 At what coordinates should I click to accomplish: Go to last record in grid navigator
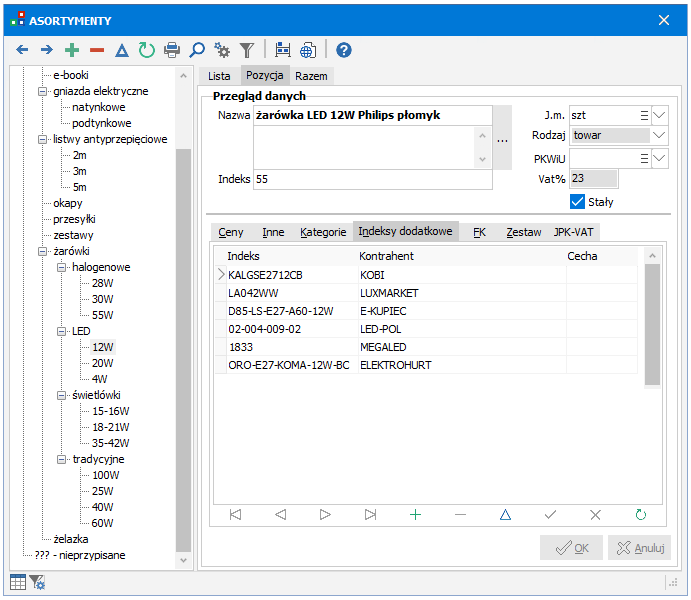pos(371,514)
